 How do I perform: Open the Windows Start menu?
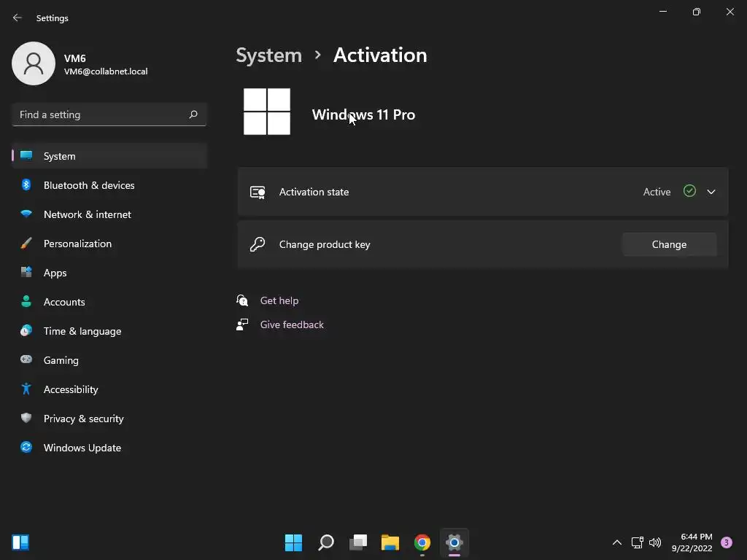coord(293,542)
